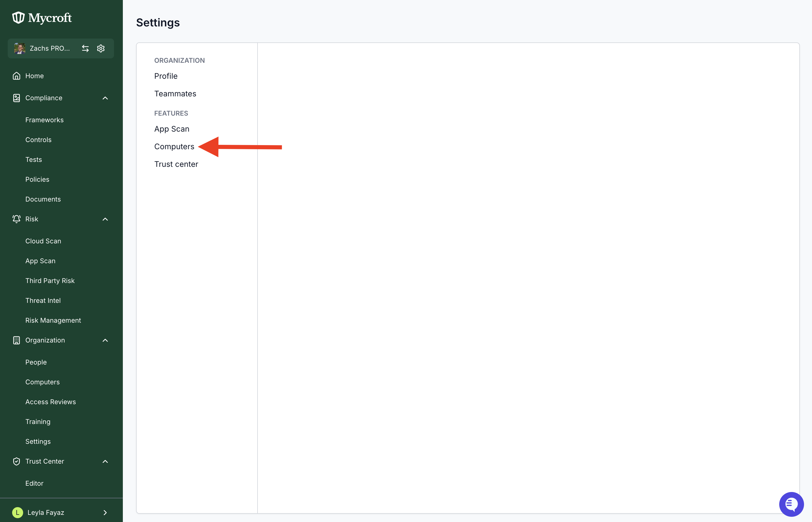
Task: Open Frameworks under Compliance
Action: point(44,120)
